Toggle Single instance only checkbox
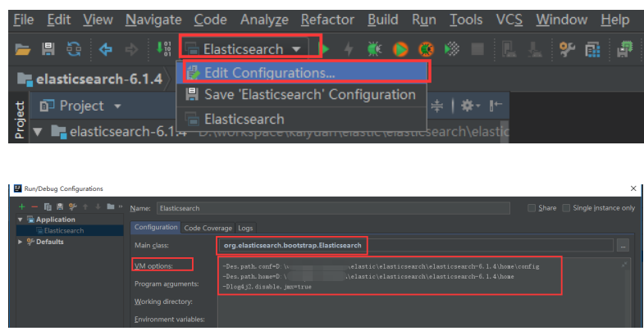644x331 pixels. (x=566, y=208)
